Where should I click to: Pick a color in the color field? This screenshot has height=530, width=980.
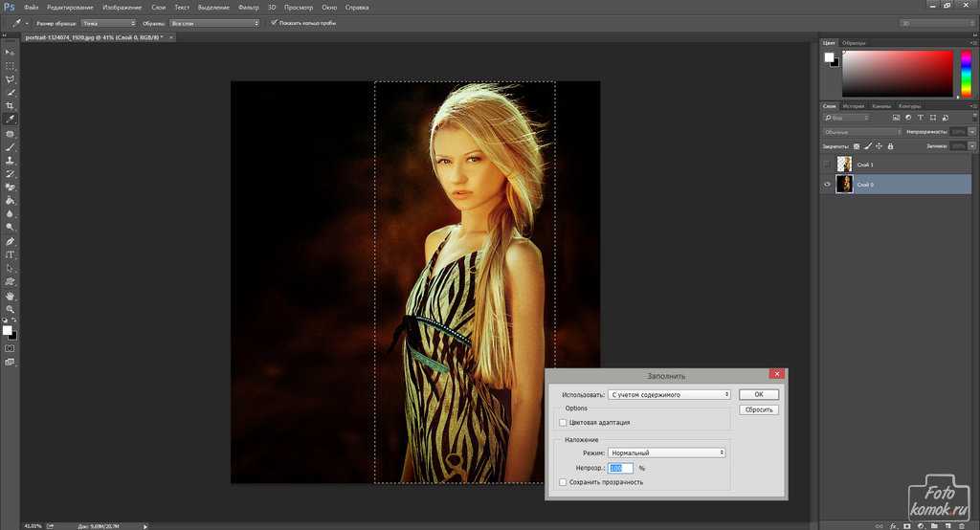(898, 74)
